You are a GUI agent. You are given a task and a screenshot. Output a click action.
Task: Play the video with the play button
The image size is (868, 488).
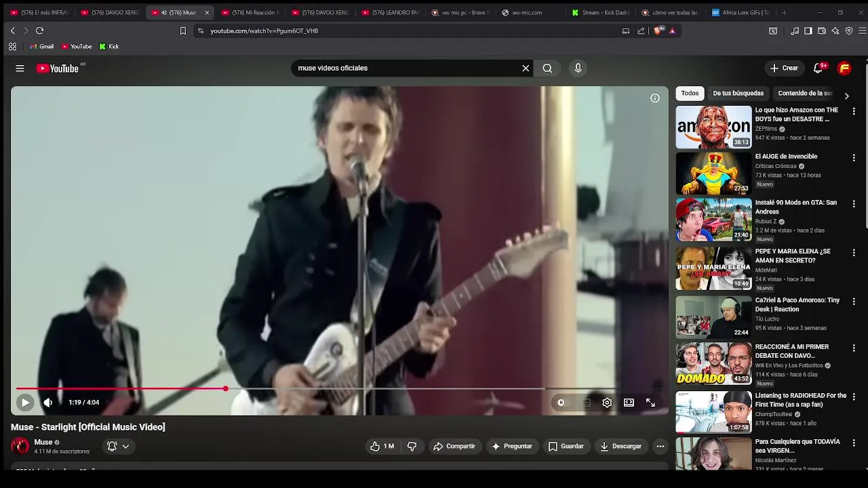pyautogui.click(x=25, y=403)
